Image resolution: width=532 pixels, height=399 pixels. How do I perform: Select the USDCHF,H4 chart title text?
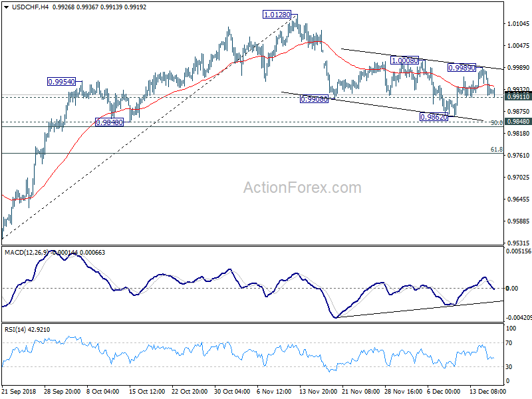coord(30,7)
